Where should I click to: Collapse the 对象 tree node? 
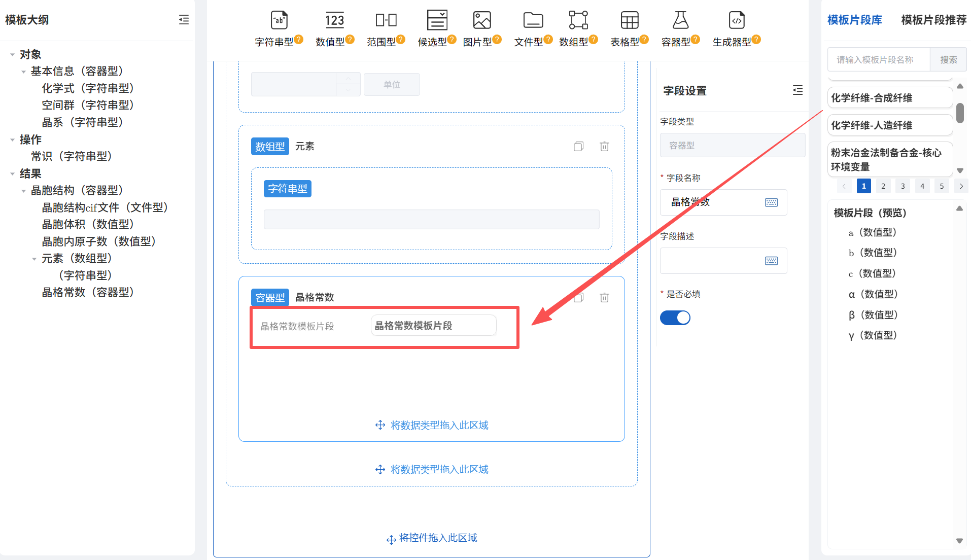12,54
